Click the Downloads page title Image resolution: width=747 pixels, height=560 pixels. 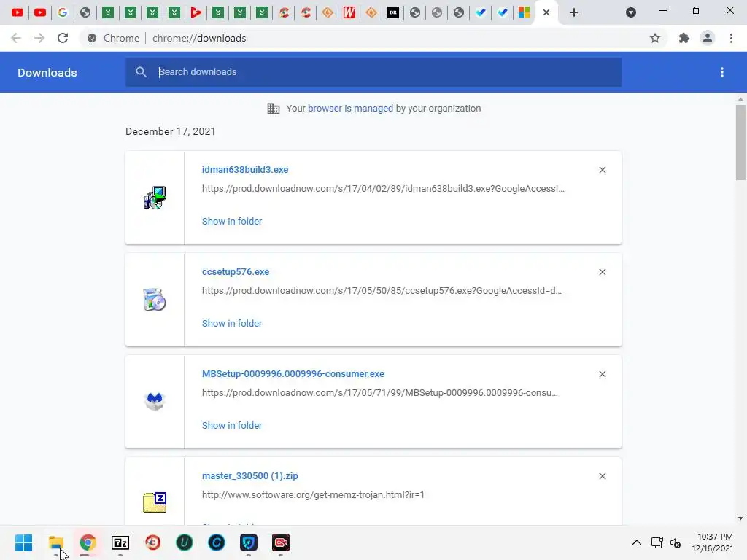pos(47,72)
